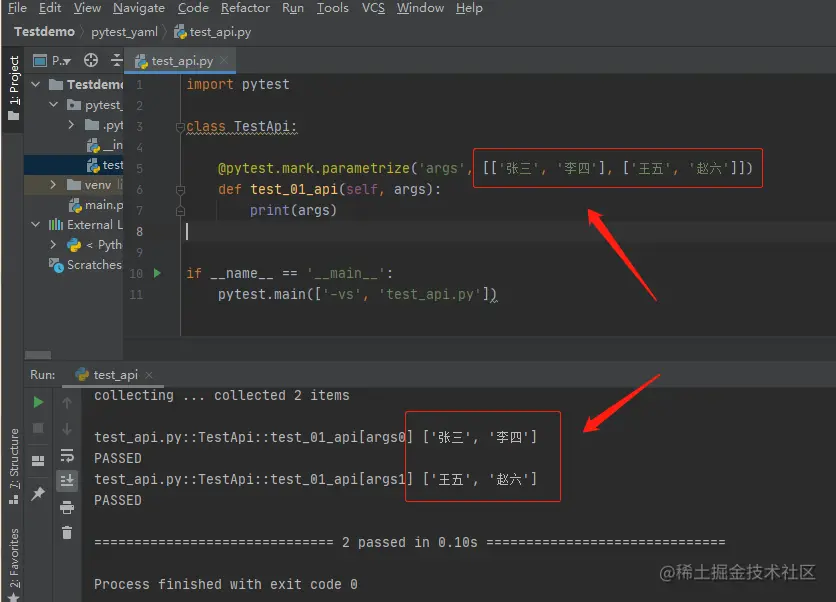
Task: Open the Structure tool window side tab
Action: click(x=14, y=467)
